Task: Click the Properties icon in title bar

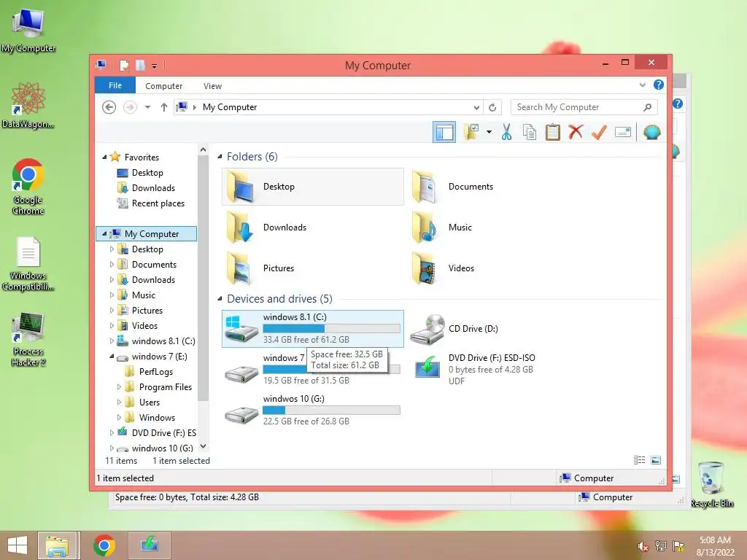Action: click(124, 65)
